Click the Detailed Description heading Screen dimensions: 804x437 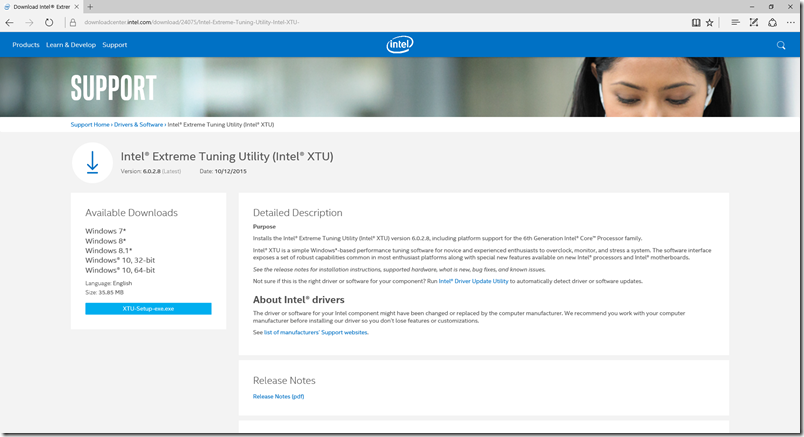(x=297, y=213)
